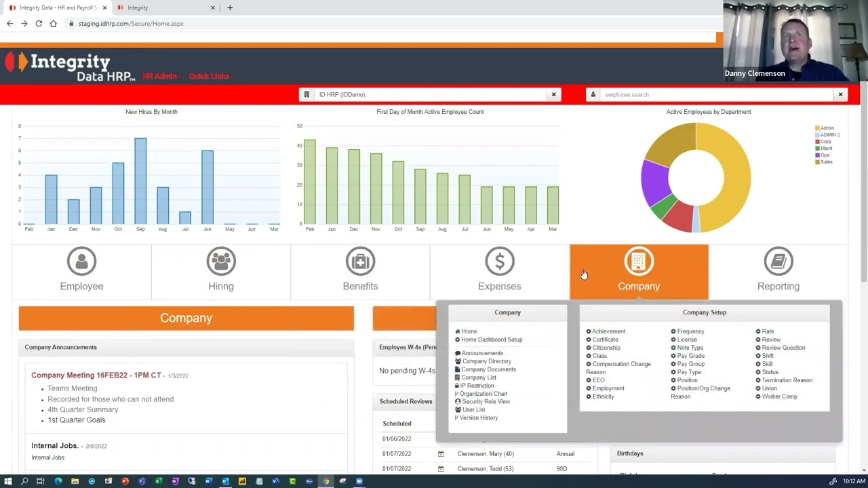
Task: Go to Home in Company menu
Action: click(466, 331)
